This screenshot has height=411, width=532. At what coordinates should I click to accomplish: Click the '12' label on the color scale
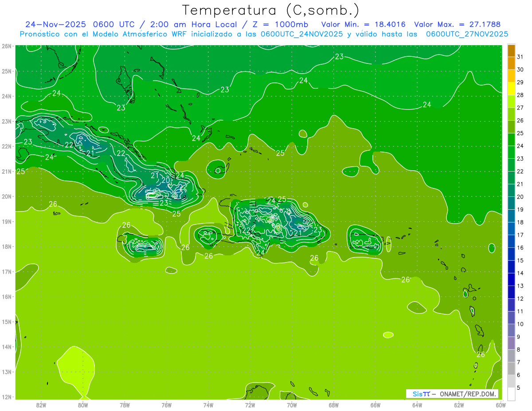click(x=520, y=299)
